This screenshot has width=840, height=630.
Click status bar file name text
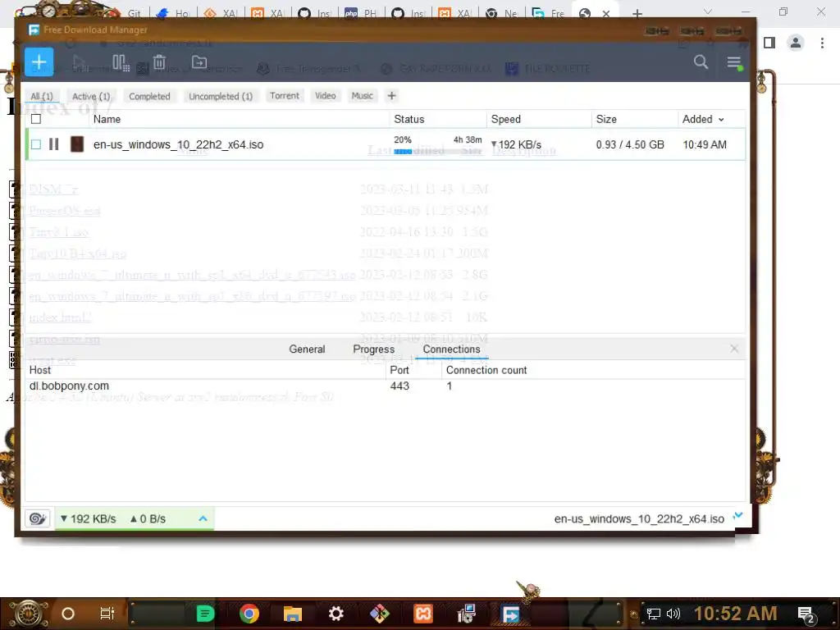(639, 518)
